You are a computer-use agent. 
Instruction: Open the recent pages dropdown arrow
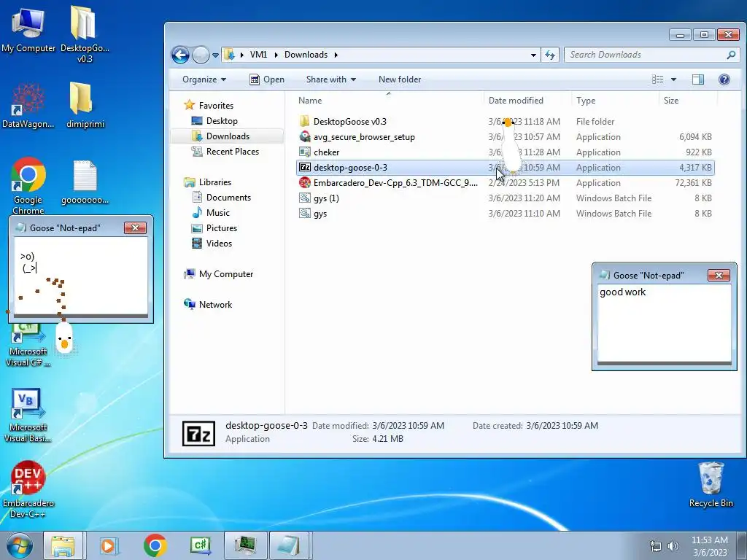pyautogui.click(x=215, y=55)
